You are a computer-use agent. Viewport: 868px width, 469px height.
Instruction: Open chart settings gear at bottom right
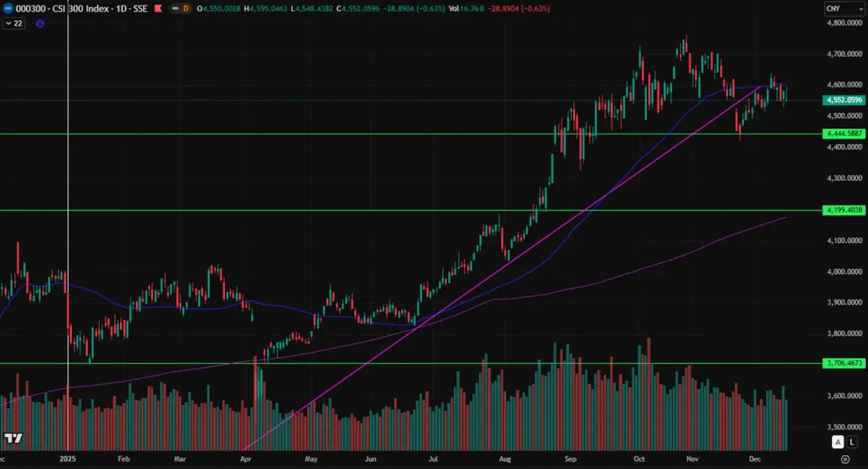[x=845, y=458]
